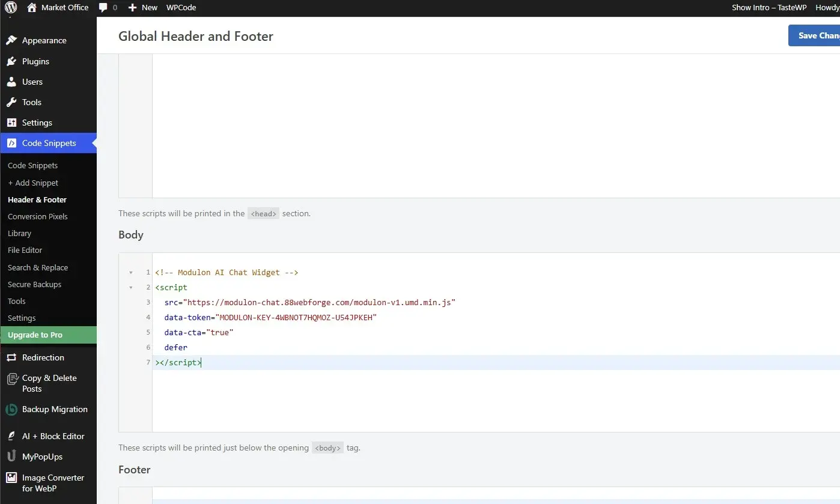The width and height of the screenshot is (840, 504).
Task: Click the <body> code tag in hint text
Action: click(x=327, y=448)
